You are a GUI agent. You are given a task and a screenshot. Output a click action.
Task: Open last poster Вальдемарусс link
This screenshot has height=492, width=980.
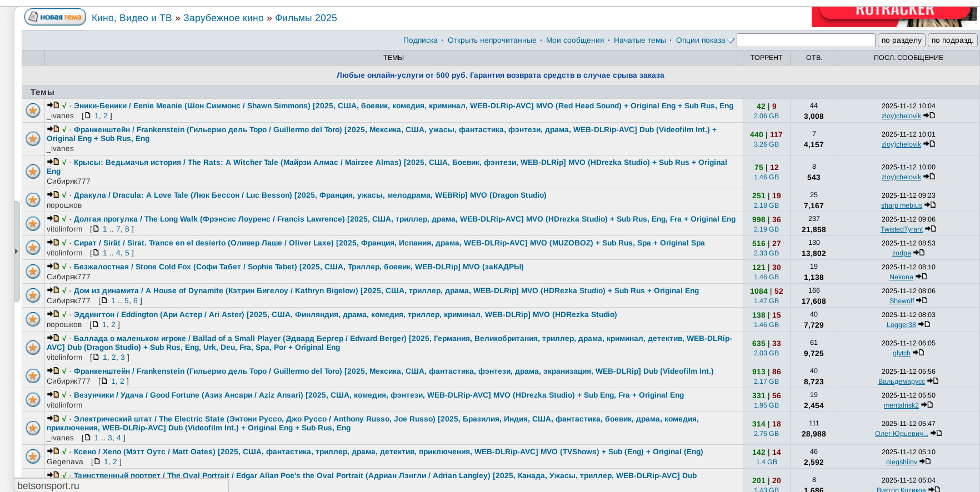[x=902, y=381]
